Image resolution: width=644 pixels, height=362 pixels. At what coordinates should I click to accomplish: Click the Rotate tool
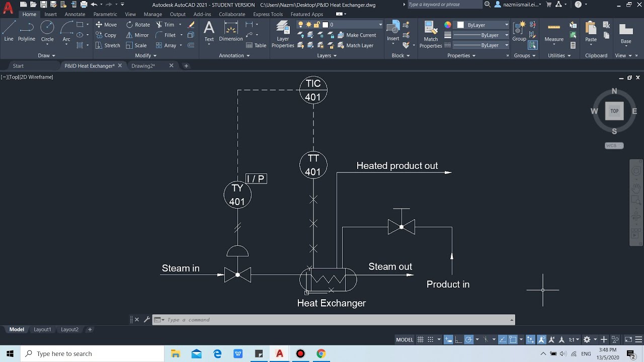(x=138, y=25)
